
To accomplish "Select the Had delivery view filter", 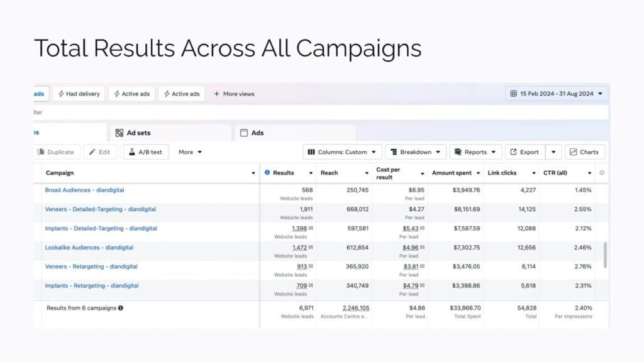I will [x=79, y=94].
